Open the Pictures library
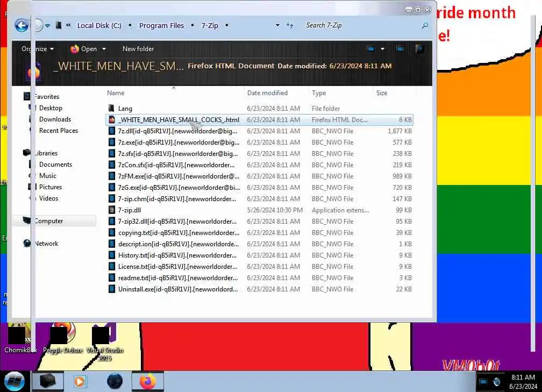 pyautogui.click(x=50, y=187)
